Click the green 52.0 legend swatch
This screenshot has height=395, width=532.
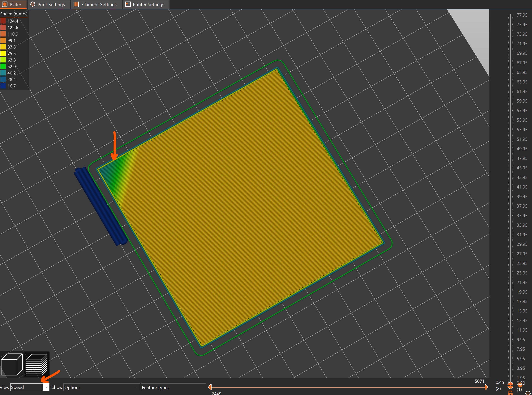3,66
